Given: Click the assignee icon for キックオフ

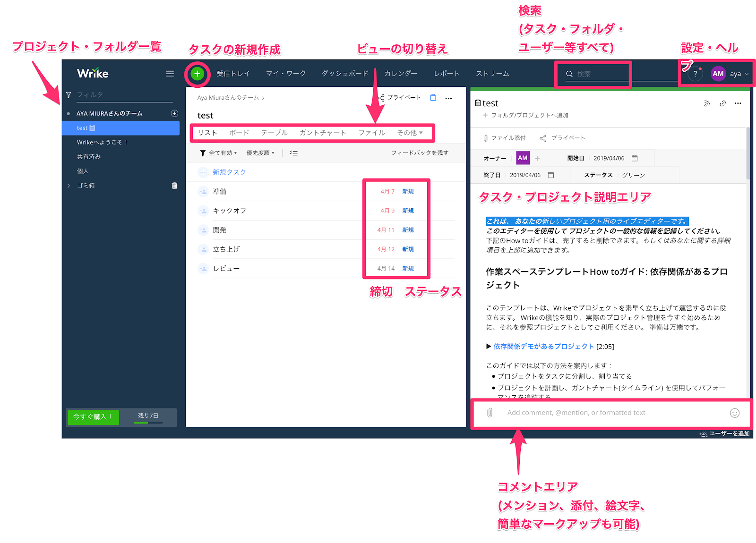Looking at the screenshot, I should pyautogui.click(x=203, y=211).
